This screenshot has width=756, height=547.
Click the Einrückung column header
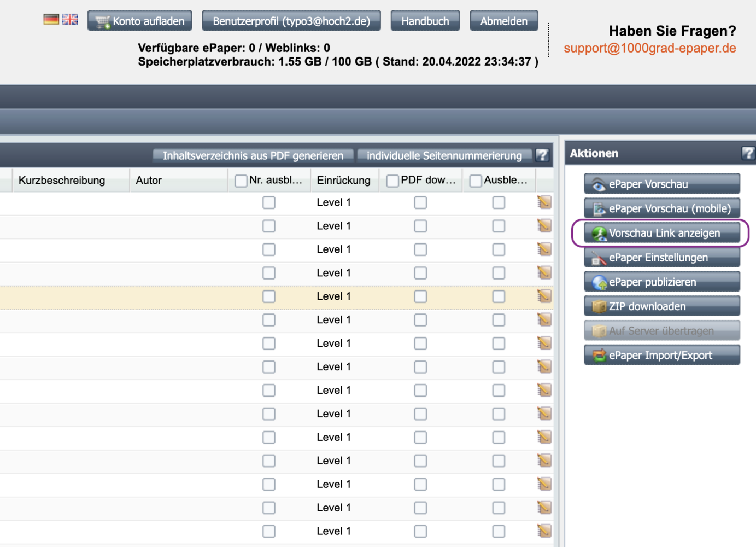pyautogui.click(x=343, y=181)
